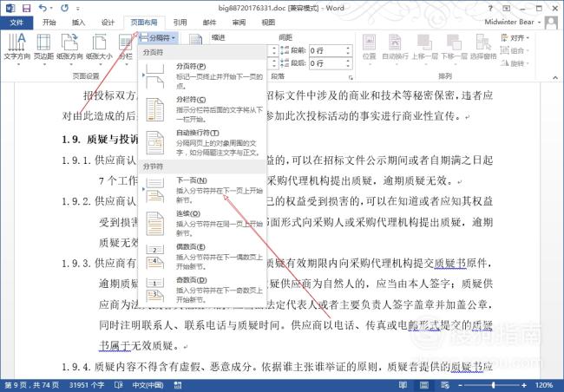Open the Word application icon menu

10,8
